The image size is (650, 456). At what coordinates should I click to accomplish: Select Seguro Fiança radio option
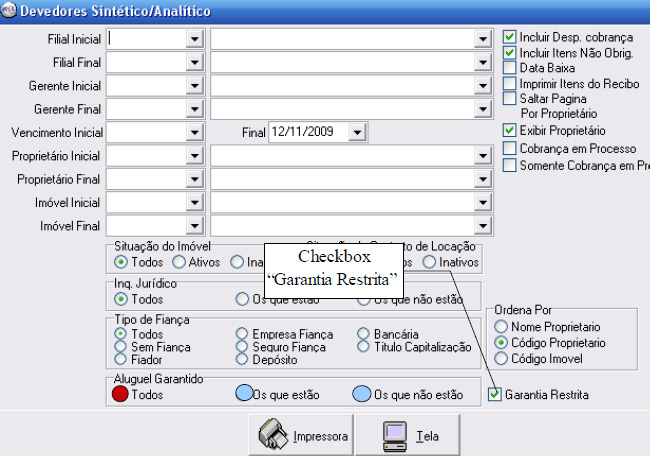pyautogui.click(x=242, y=346)
